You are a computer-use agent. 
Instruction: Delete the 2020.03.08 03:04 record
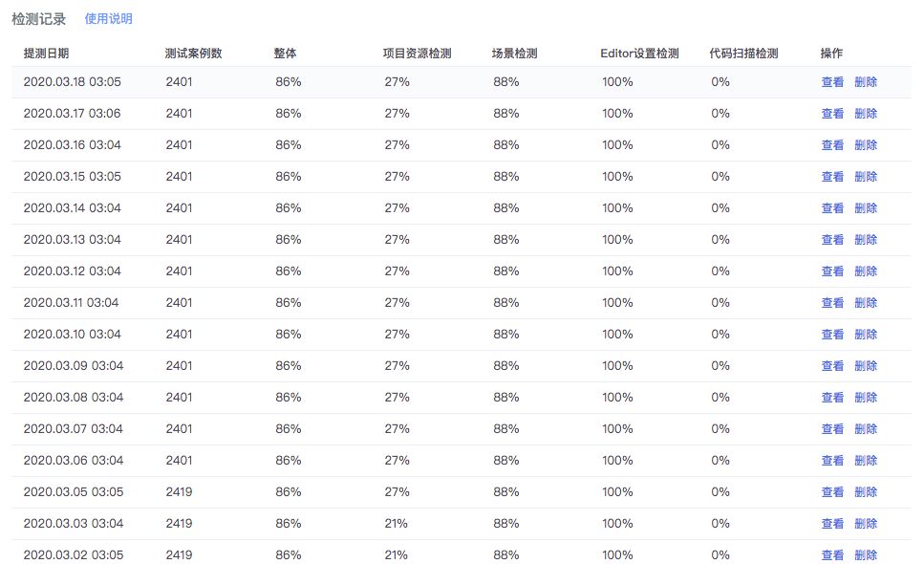click(x=866, y=398)
